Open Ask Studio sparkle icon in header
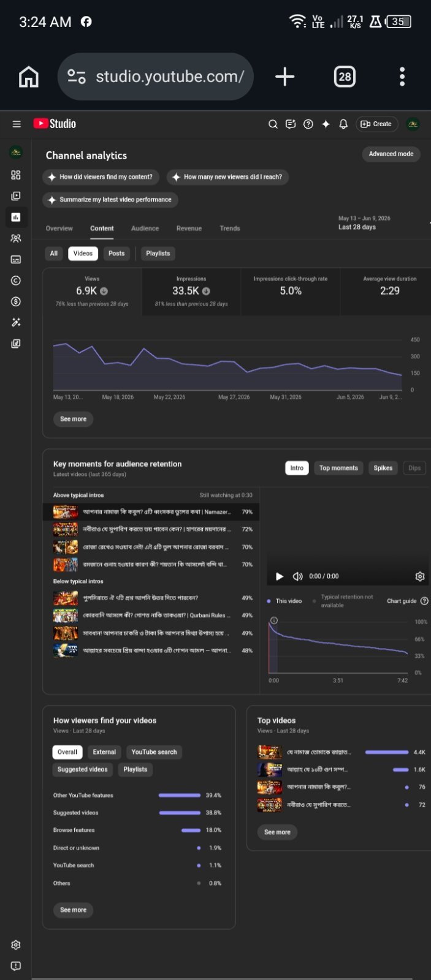The height and width of the screenshot is (980, 431). (326, 124)
